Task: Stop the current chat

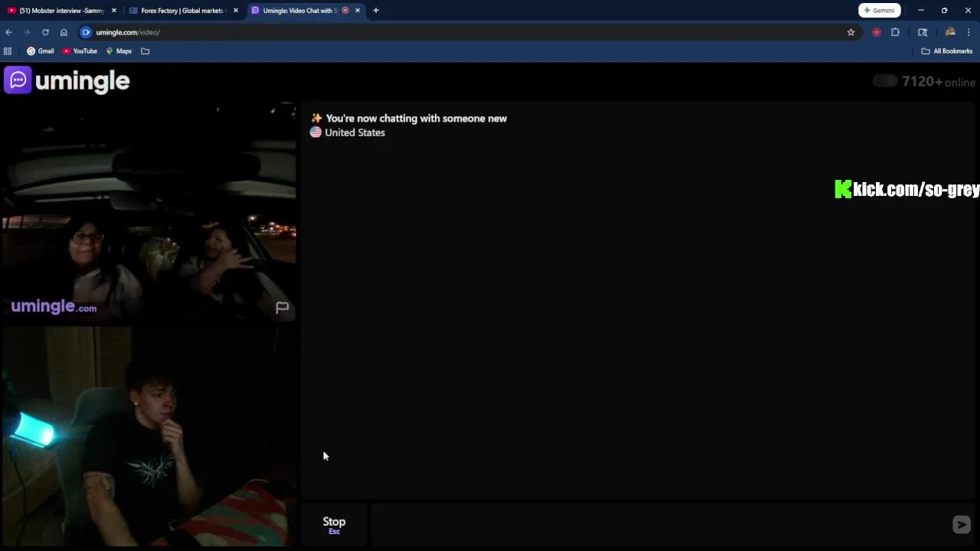Action: click(x=334, y=524)
